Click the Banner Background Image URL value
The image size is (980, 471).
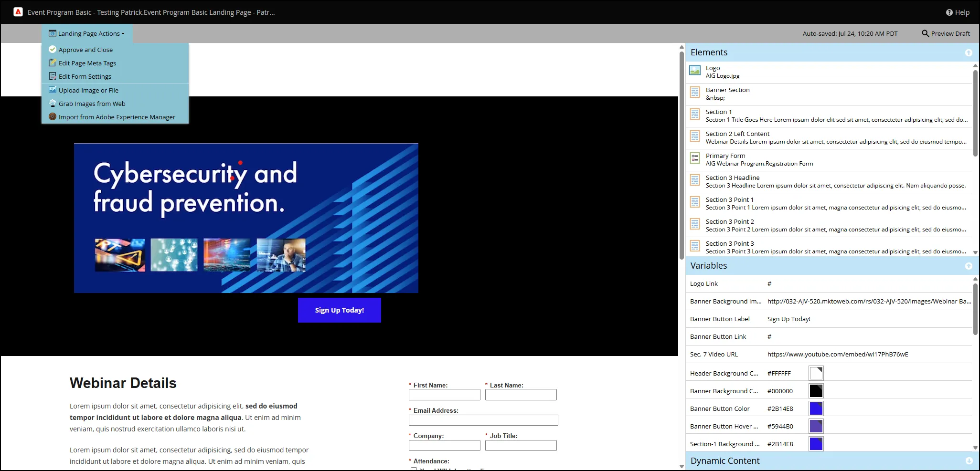click(x=869, y=301)
